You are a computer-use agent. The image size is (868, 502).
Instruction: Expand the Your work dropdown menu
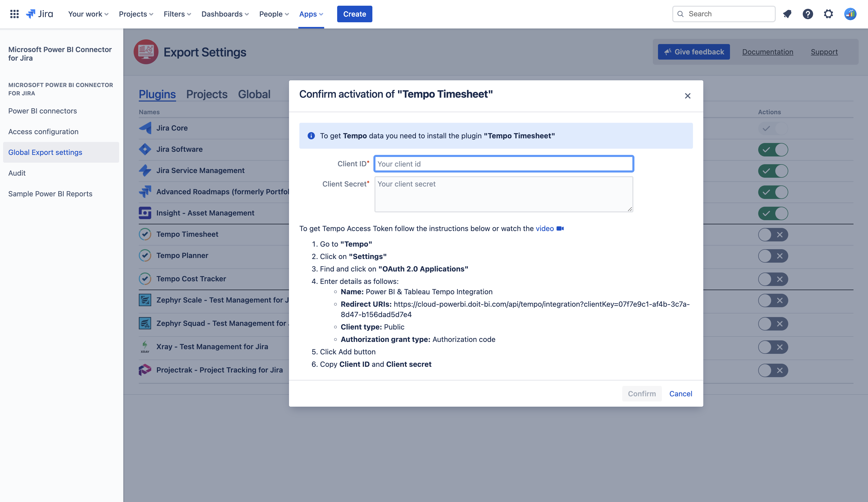click(88, 14)
